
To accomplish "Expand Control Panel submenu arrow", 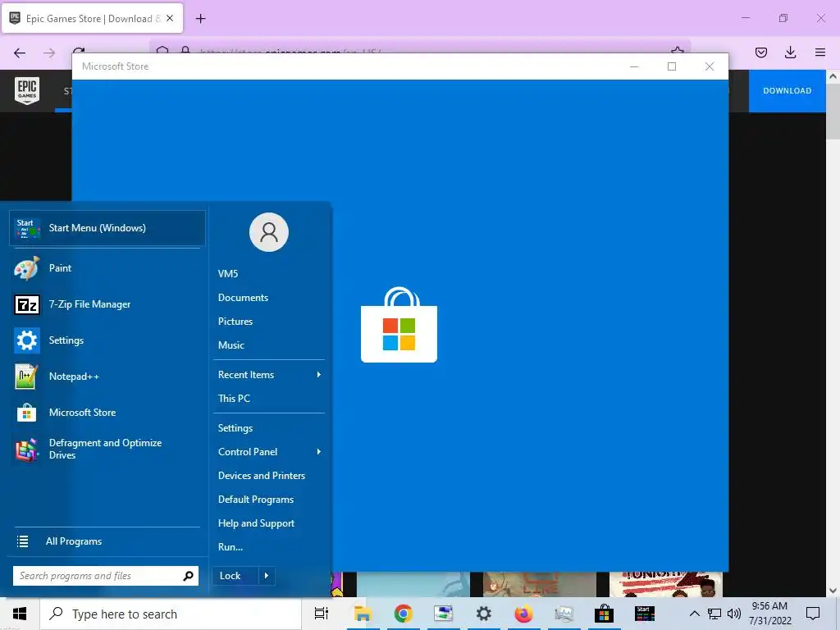I will pos(319,452).
